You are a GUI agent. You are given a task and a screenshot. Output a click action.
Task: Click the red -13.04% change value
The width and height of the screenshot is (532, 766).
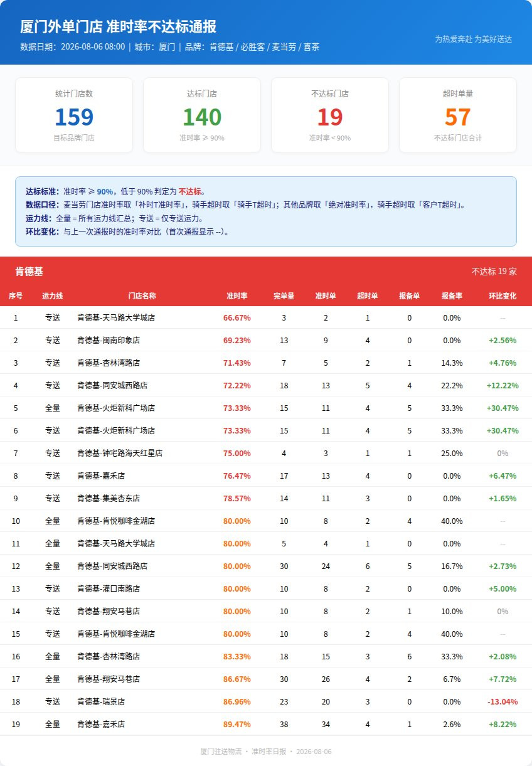pos(503,701)
